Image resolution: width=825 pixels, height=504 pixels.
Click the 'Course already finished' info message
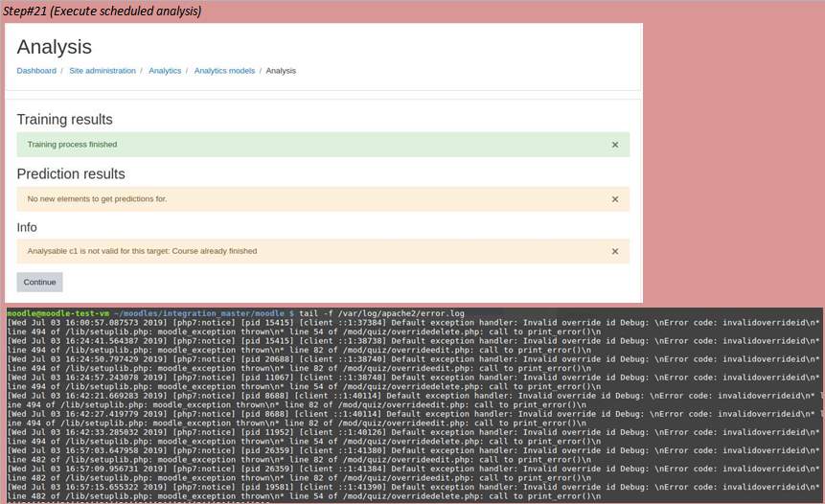[142, 251]
